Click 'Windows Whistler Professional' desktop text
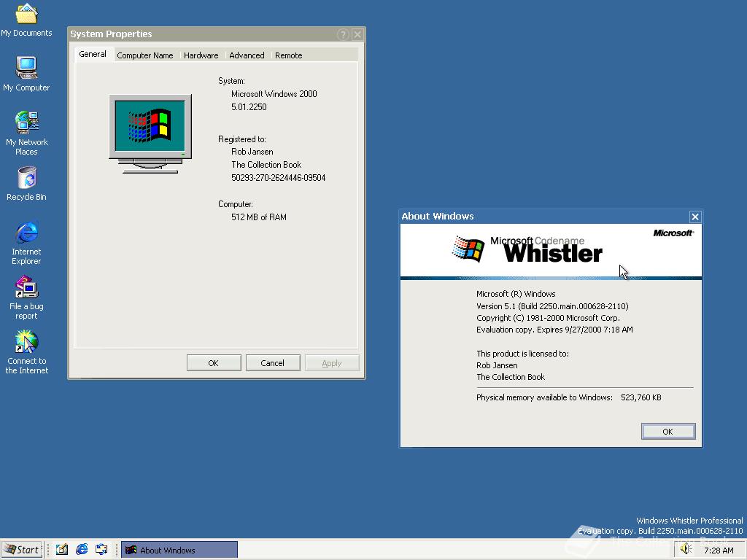Viewport: 747px width, 560px height. pyautogui.click(x=689, y=521)
